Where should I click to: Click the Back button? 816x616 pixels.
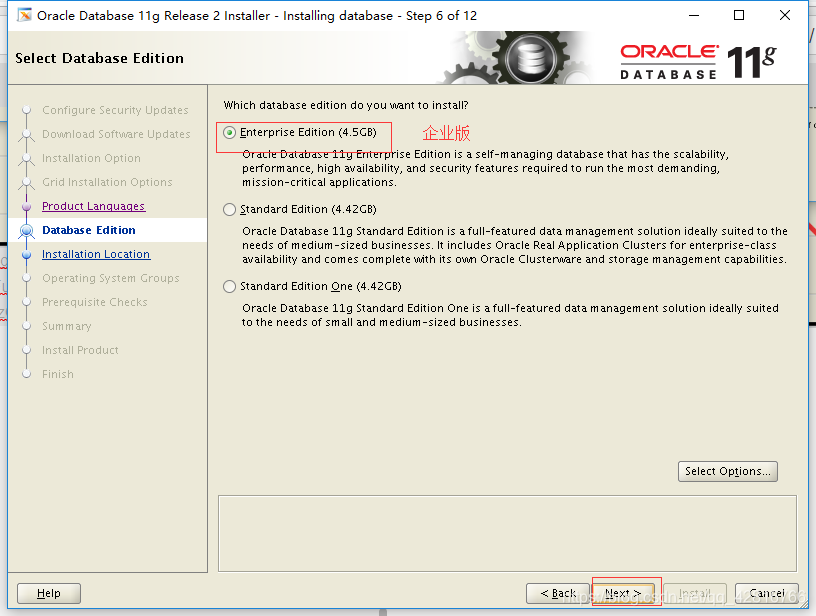tap(557, 593)
